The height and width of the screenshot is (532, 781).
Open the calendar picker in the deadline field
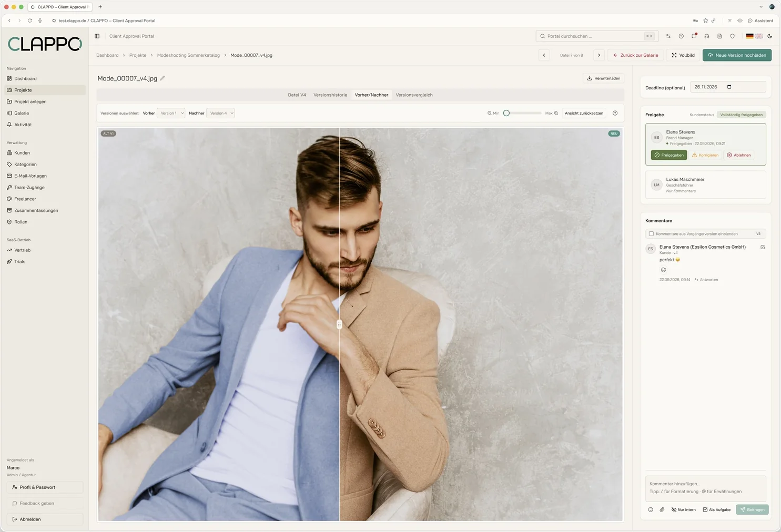729,87
